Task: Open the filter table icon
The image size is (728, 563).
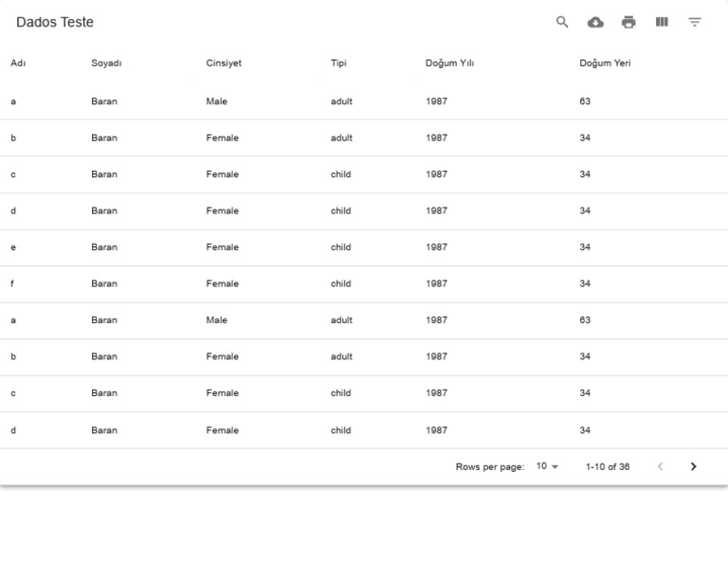Action: (x=695, y=22)
